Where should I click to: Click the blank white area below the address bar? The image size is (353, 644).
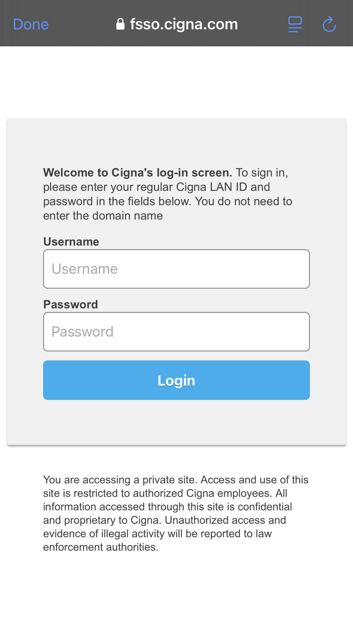[176, 82]
